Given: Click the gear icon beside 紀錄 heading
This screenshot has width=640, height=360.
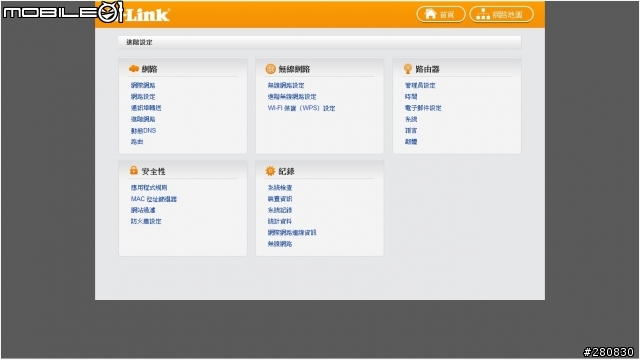Looking at the screenshot, I should pyautogui.click(x=270, y=171).
